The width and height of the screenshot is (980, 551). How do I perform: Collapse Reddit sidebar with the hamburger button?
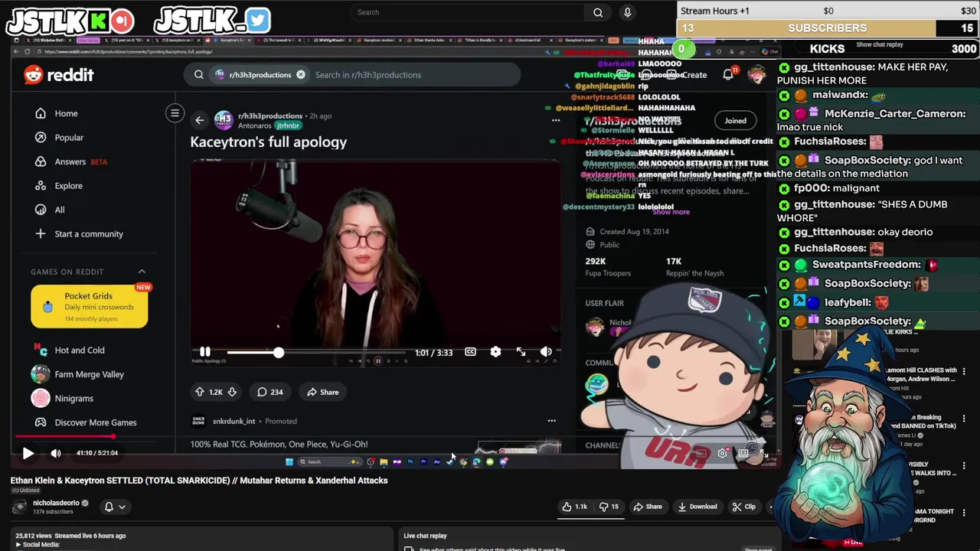[175, 113]
